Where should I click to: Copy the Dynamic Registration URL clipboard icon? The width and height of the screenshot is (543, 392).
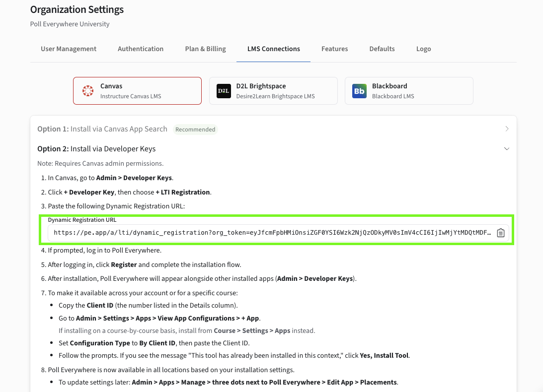500,233
